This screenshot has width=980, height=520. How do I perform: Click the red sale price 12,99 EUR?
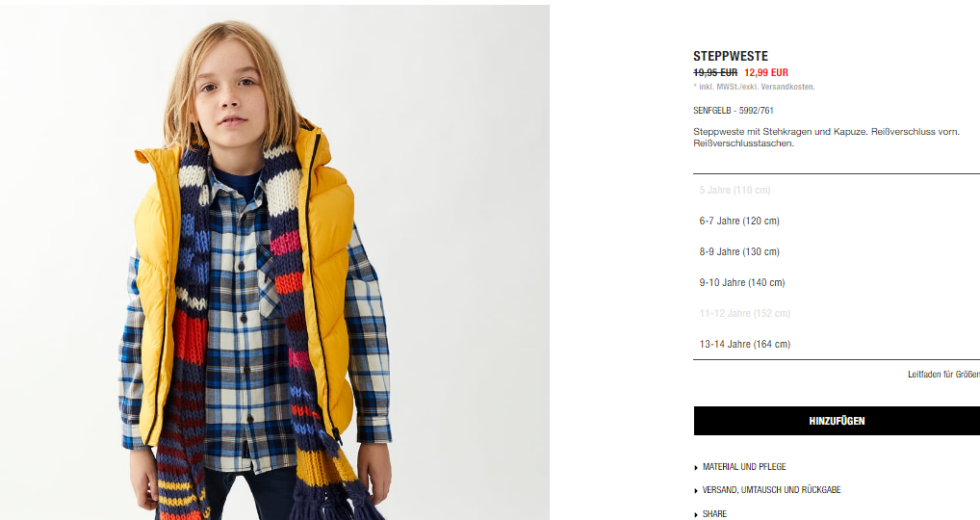[766, 72]
